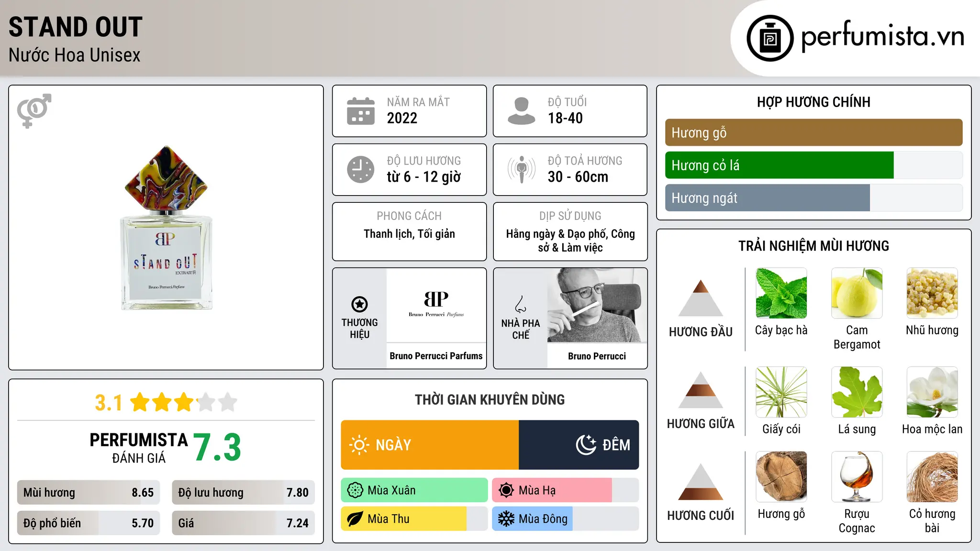Open the Giấy cói papyrus thumbnail
Image resolution: width=980 pixels, height=551 pixels.
click(x=781, y=392)
